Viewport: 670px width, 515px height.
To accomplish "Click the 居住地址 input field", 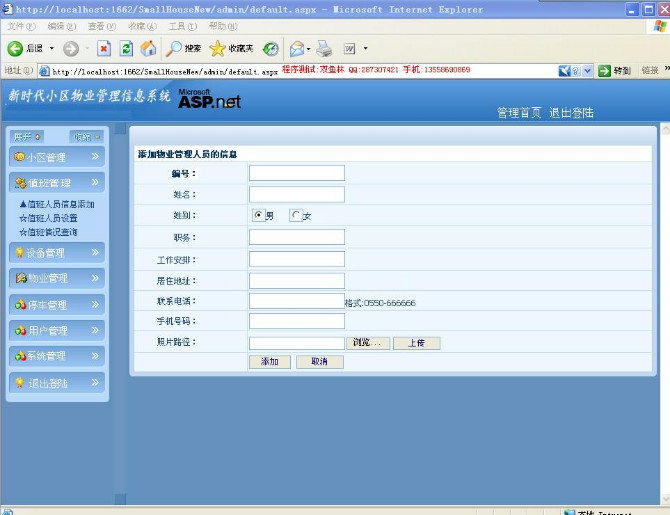I will coord(297,281).
